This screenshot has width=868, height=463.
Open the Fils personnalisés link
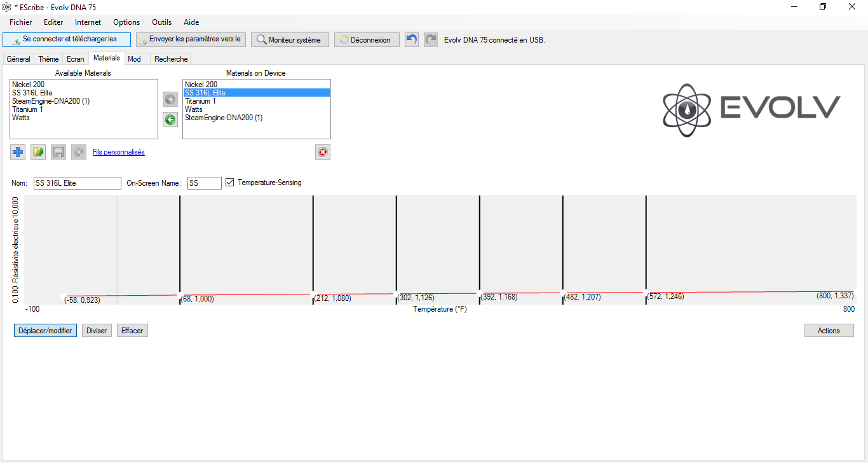[119, 152]
